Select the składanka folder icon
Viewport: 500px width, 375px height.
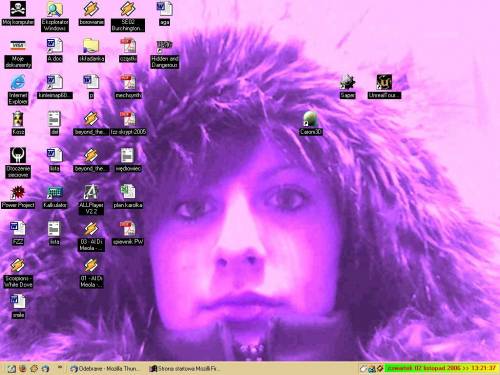[91, 46]
